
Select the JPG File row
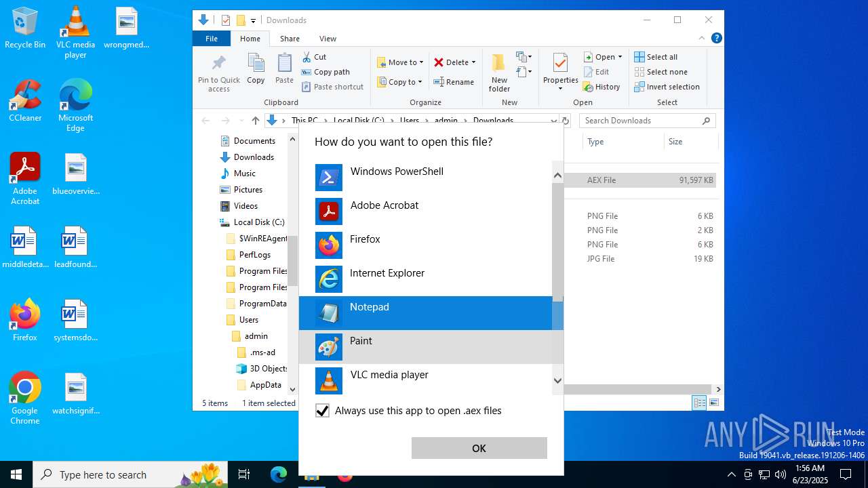[640, 259]
